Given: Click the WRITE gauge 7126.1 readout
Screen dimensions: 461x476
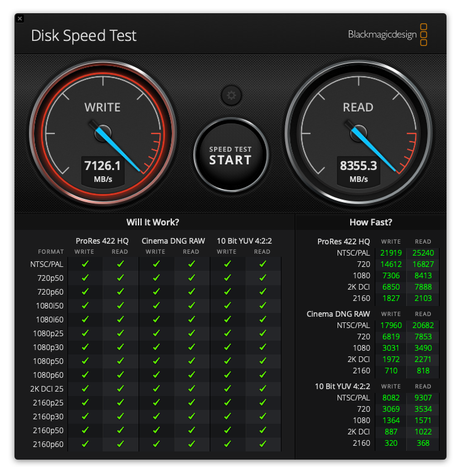Looking at the screenshot, I should [x=103, y=171].
